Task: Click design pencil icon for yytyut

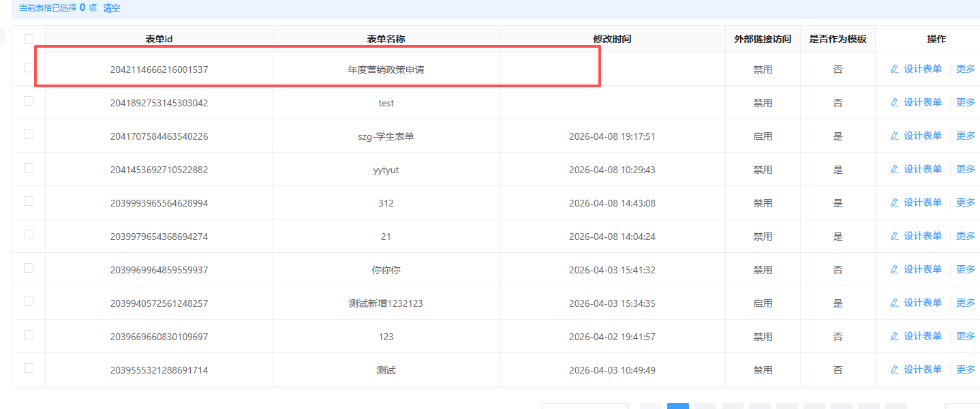Action: (x=895, y=169)
